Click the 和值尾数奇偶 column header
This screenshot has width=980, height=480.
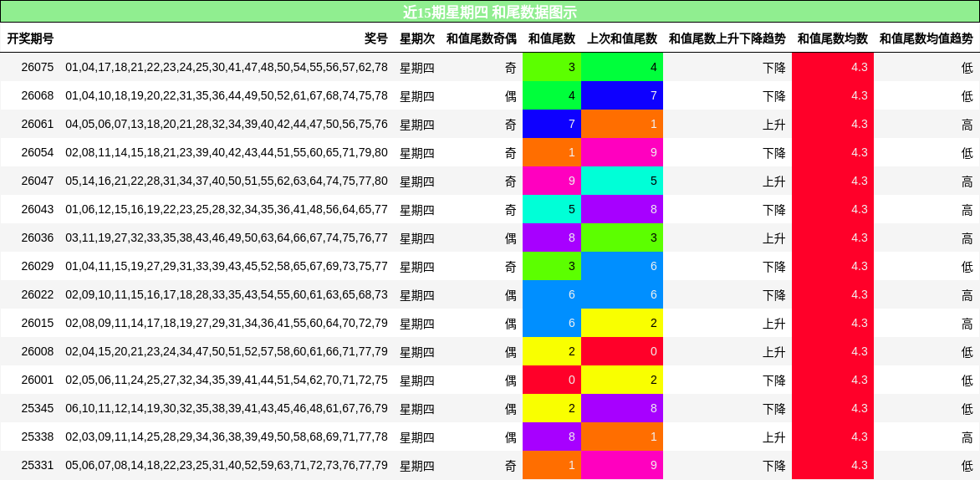click(482, 38)
